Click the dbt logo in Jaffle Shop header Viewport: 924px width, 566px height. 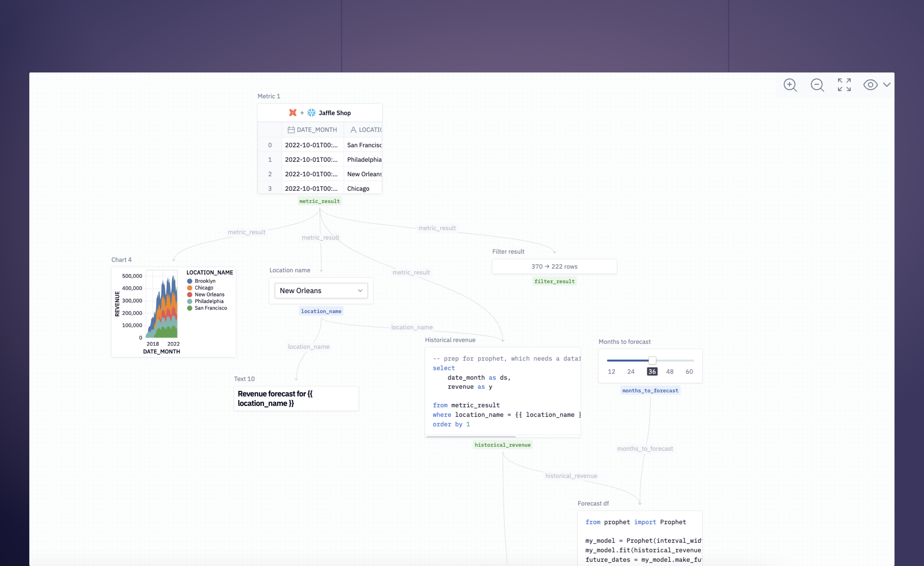[292, 113]
